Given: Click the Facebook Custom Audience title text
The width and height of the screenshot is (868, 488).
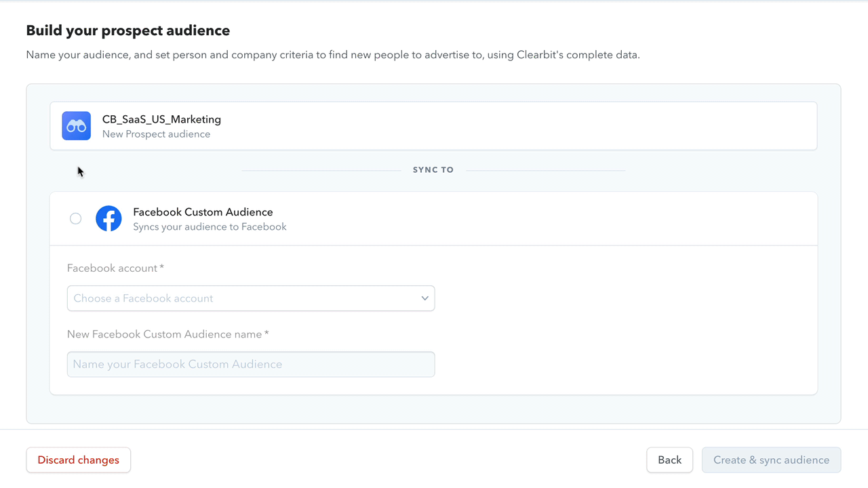Looking at the screenshot, I should pos(203,212).
